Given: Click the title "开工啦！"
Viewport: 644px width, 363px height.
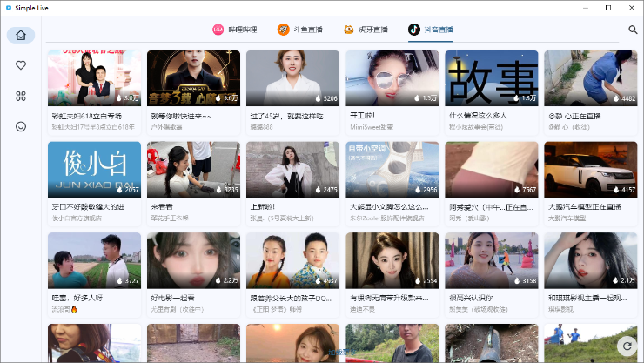Looking at the screenshot, I should [x=362, y=116].
